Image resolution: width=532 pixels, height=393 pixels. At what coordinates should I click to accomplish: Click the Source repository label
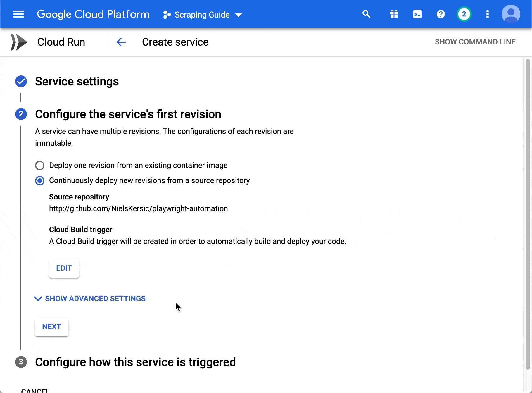(79, 197)
